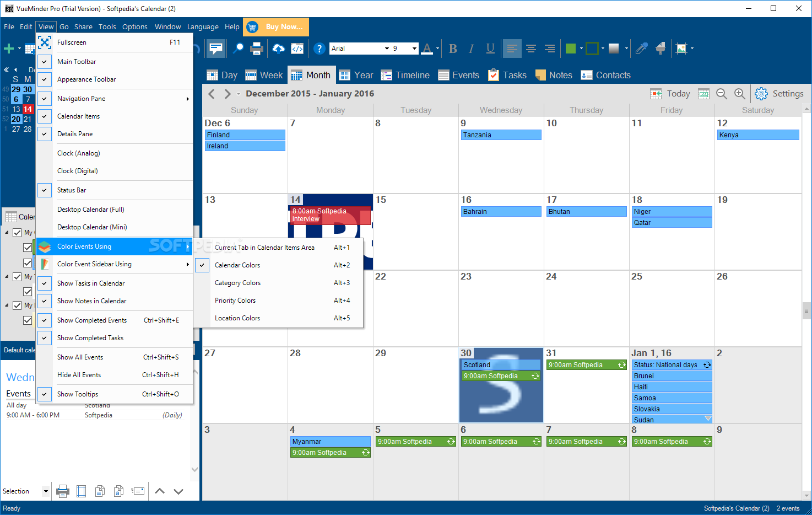Toggle Show Tasks in Calendar
The height and width of the screenshot is (515, 812).
45,283
